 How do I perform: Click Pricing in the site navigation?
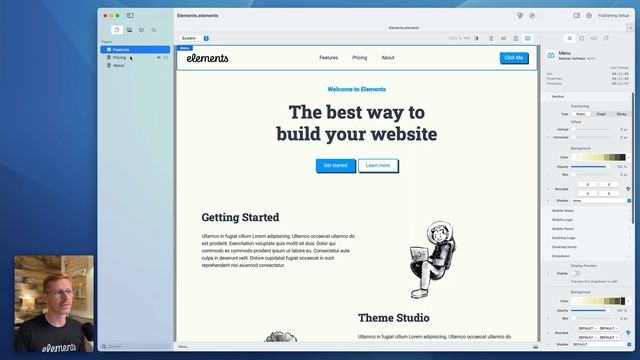point(360,58)
